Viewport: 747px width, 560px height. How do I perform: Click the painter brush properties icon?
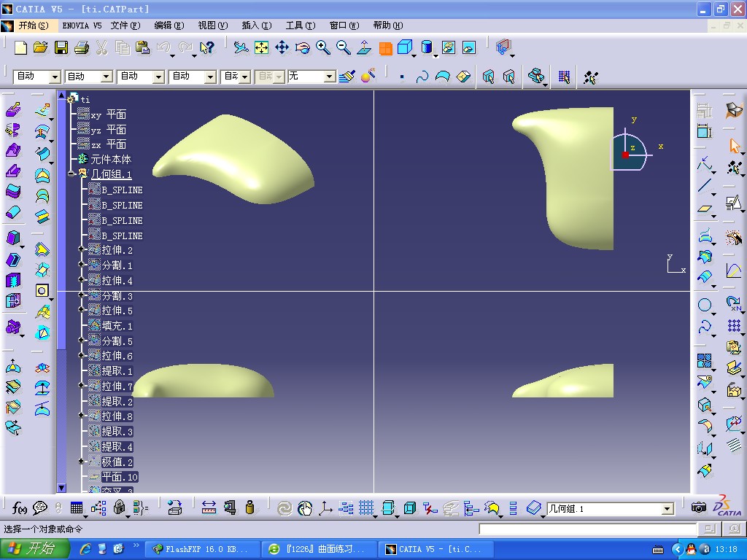coord(347,76)
